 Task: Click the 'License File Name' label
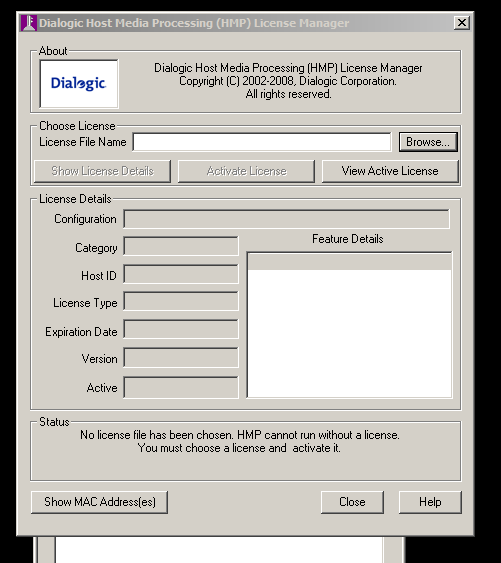click(x=83, y=142)
